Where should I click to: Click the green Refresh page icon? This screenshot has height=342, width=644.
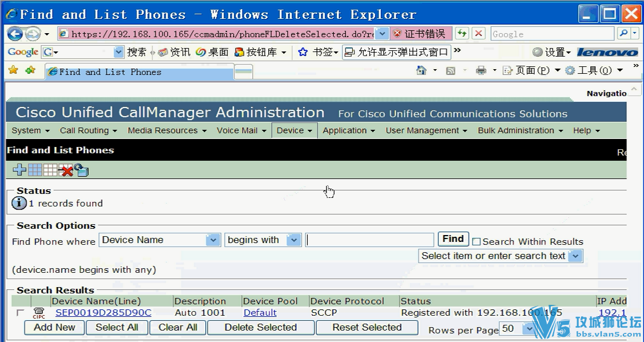(463, 34)
